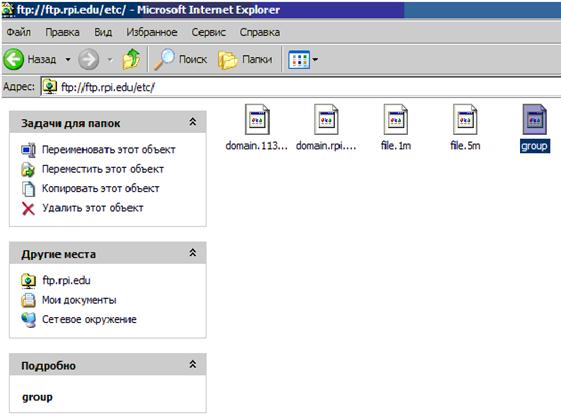Select the file.5m file icon

click(465, 119)
